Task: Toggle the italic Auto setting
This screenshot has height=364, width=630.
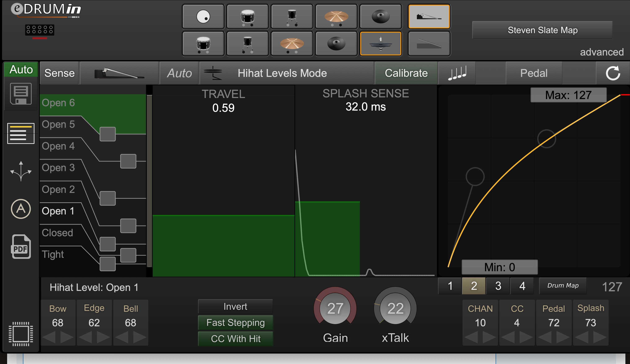Action: (179, 73)
